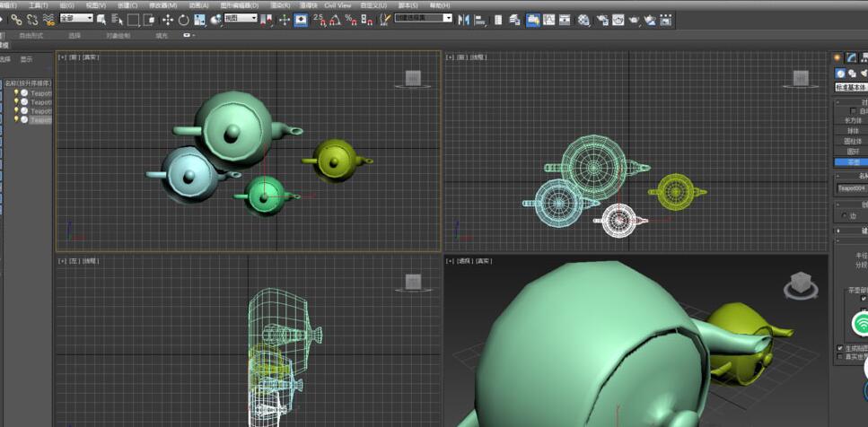Open the reference coordinate system '视图' dropdown
The image size is (868, 427).
click(240, 18)
